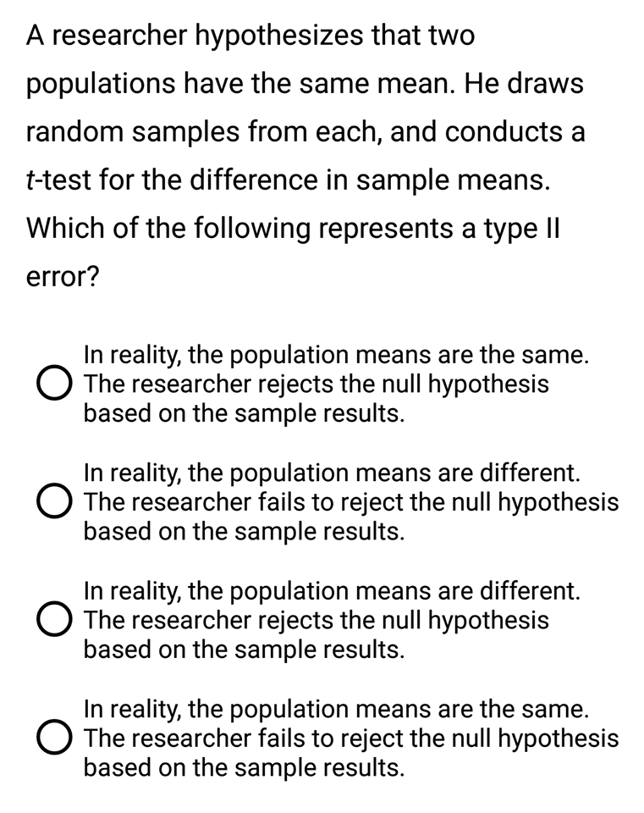Select the last answer's radio button

[x=53, y=738]
